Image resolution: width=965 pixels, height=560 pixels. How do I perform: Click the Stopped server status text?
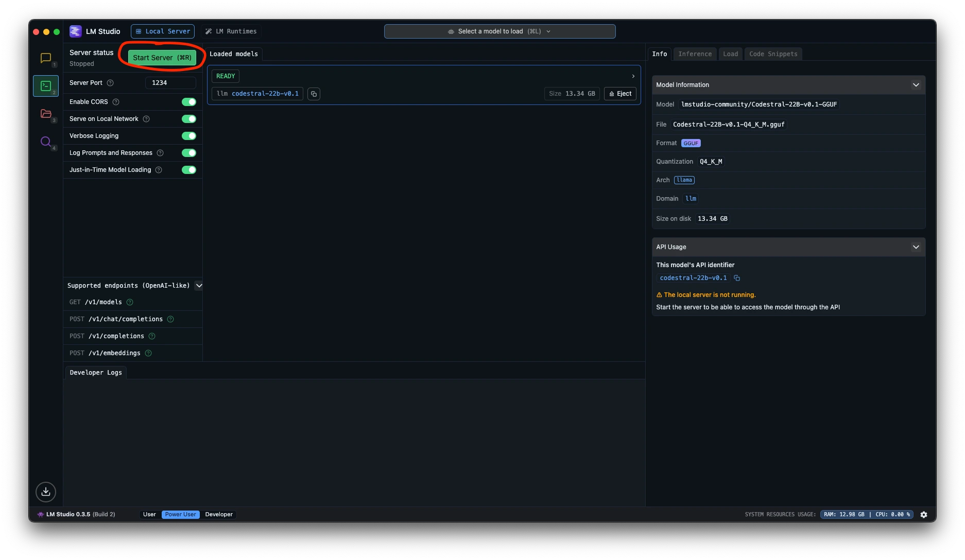[82, 64]
